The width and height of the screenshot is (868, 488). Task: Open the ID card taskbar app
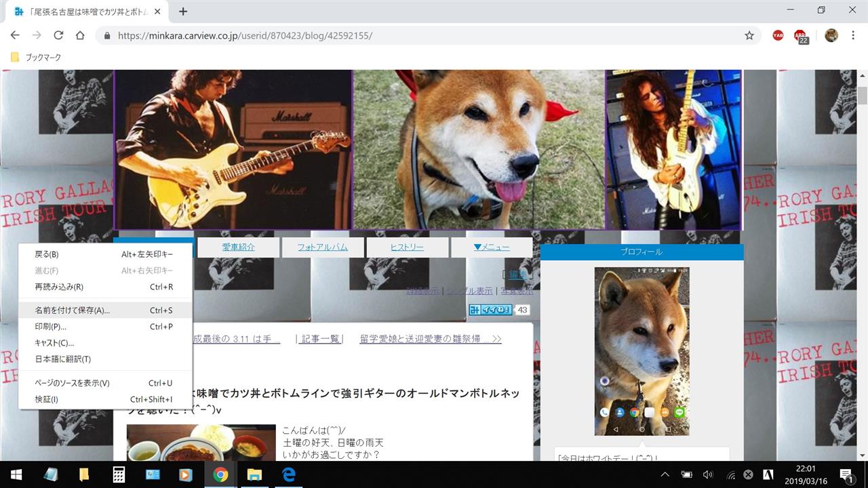[153, 474]
